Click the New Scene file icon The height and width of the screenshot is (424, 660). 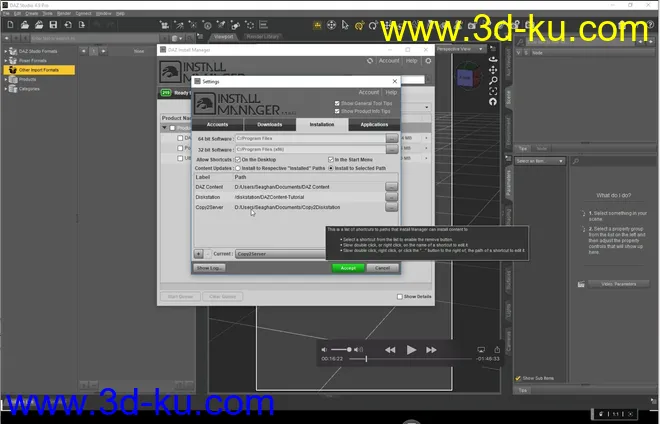click(x=8, y=24)
